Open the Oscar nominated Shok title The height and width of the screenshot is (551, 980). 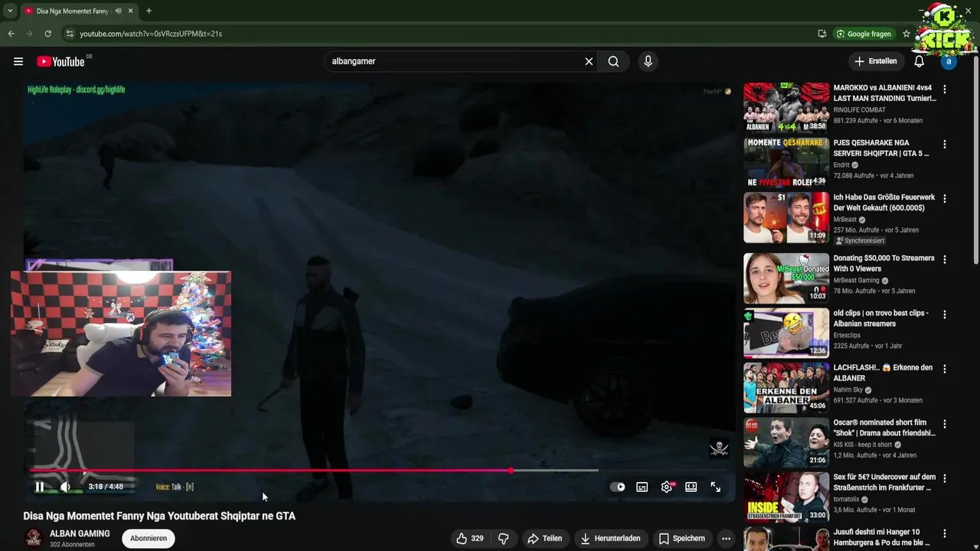click(884, 428)
